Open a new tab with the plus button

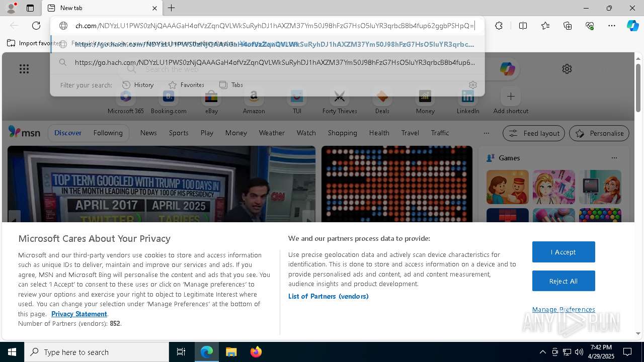pyautogui.click(x=172, y=8)
